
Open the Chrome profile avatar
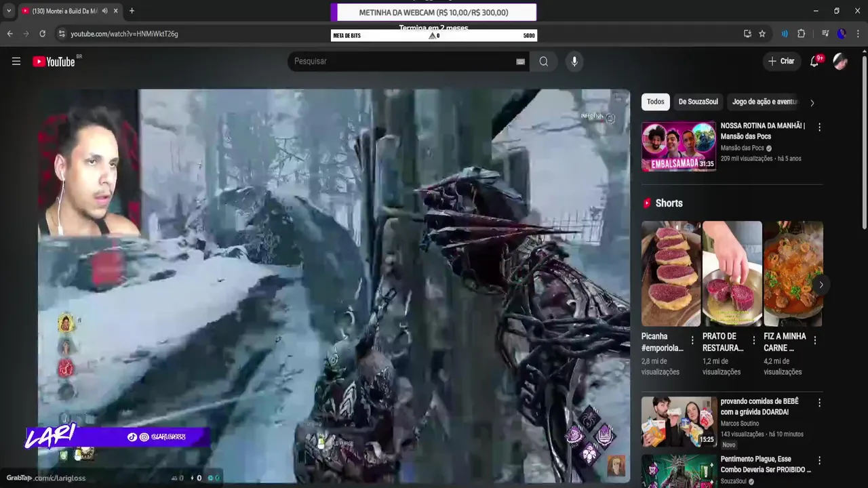(x=842, y=34)
